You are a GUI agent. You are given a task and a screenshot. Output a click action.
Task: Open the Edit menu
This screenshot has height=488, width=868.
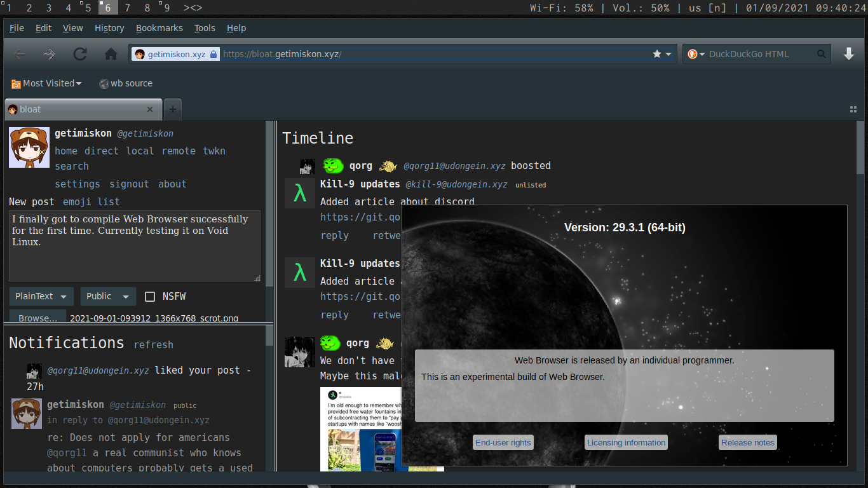[x=43, y=28]
